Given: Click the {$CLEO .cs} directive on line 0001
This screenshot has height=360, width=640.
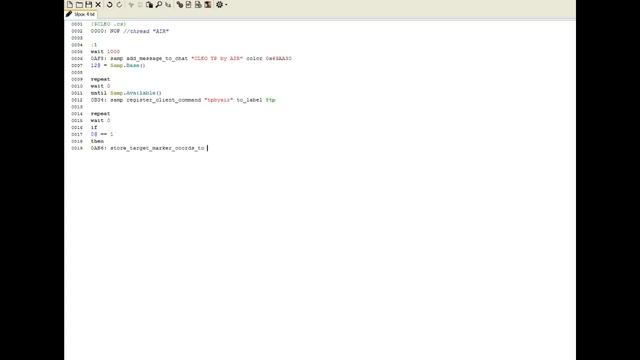Looking at the screenshot, I should (x=108, y=24).
